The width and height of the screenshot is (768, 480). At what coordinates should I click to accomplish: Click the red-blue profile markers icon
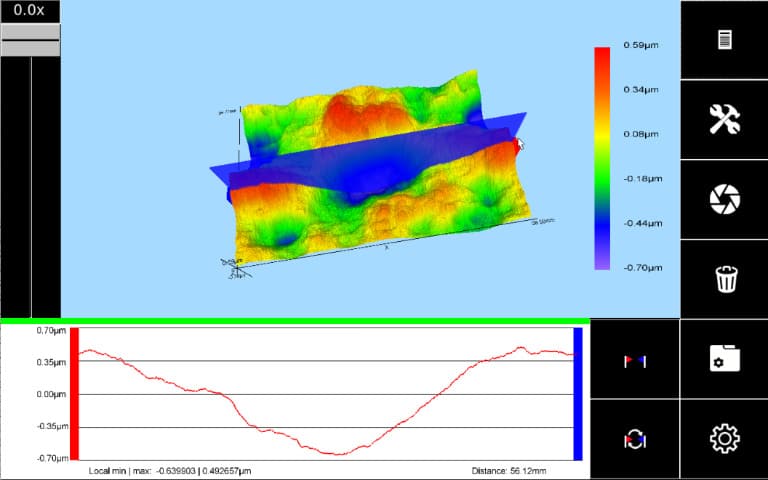(634, 360)
